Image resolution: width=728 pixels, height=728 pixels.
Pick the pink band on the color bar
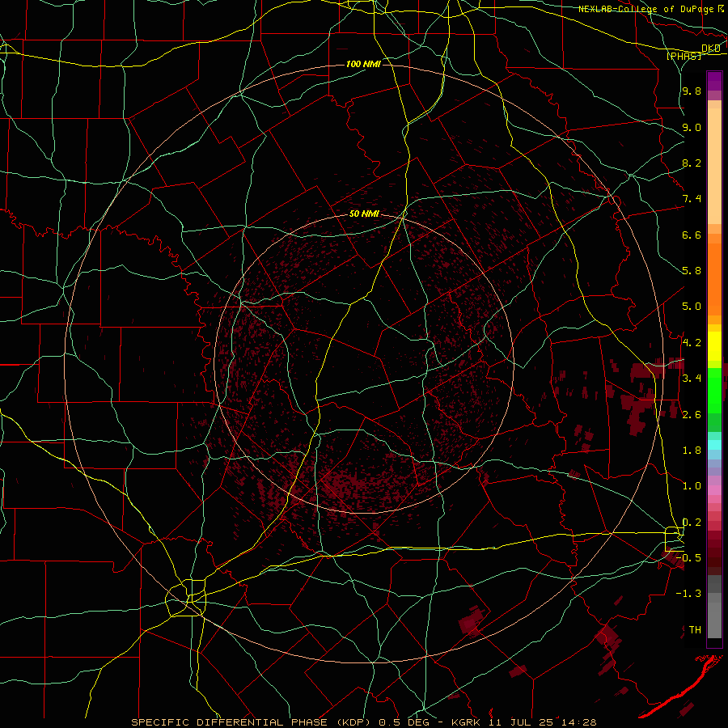714,490
